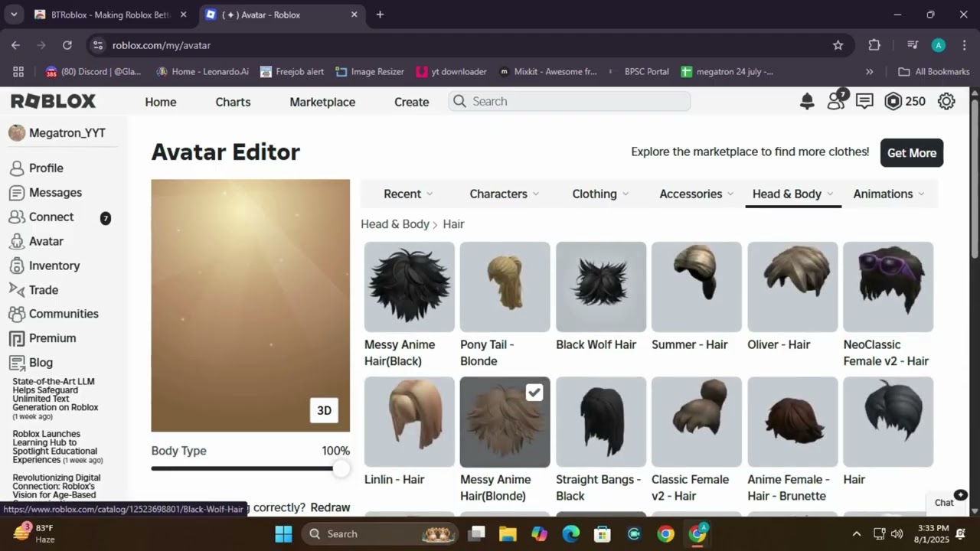Select the Linlin - Hair thumbnail

[x=409, y=422]
